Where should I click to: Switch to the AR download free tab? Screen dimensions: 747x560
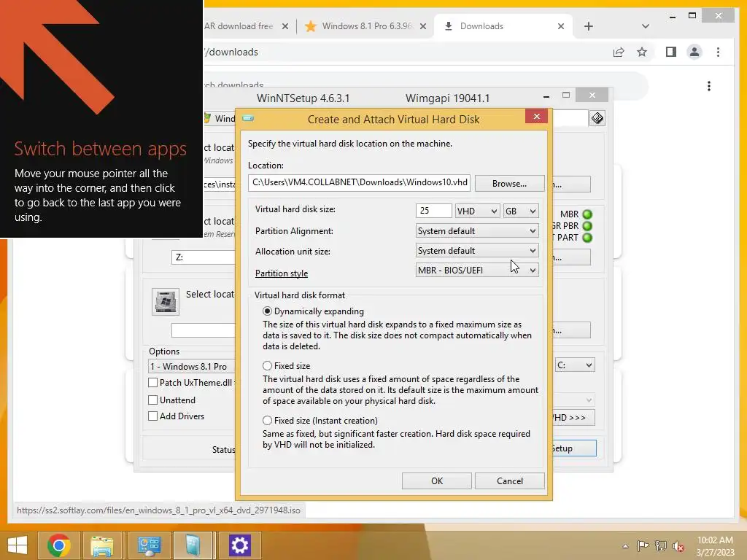[239, 26]
